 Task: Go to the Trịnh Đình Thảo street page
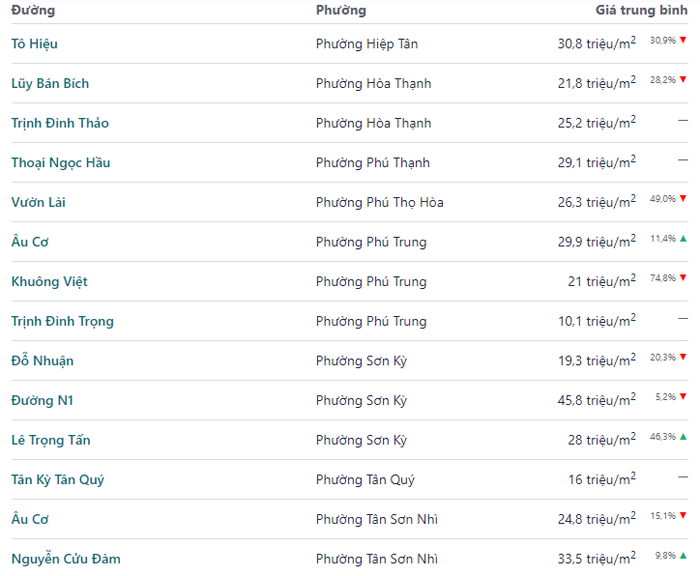pos(60,123)
